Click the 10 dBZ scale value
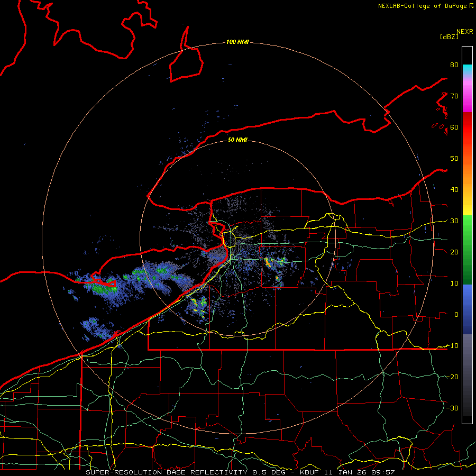The width and height of the screenshot is (476, 476). pos(454,283)
